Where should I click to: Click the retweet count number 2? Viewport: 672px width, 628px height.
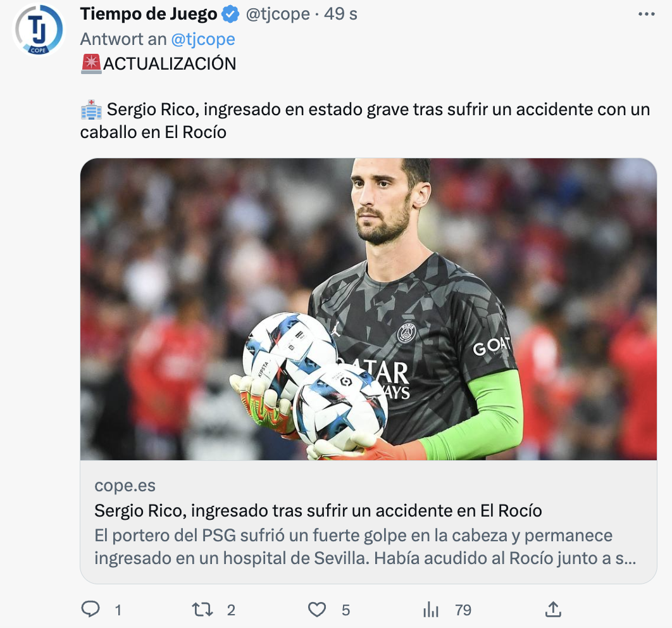(x=231, y=610)
